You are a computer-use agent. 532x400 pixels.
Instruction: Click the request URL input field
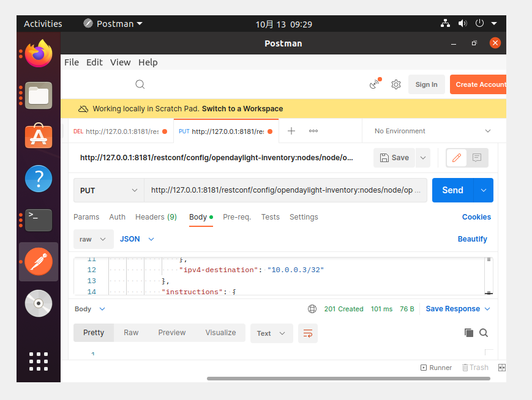pyautogui.click(x=285, y=190)
